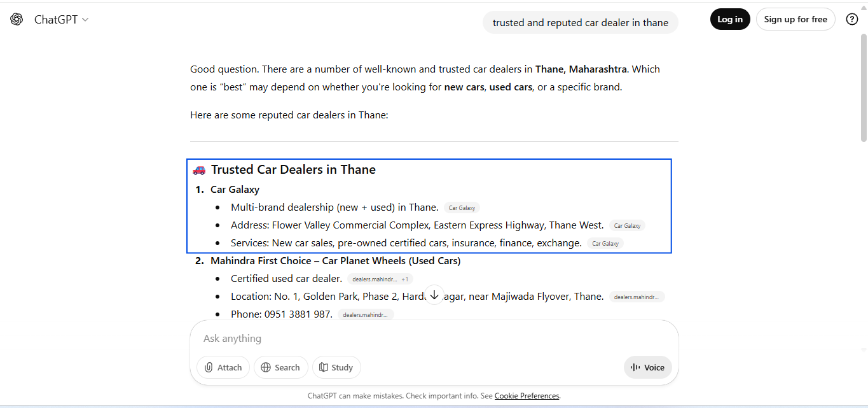Click the vertical scrollbar on the right
This screenshot has height=408, width=868.
tap(864, 89)
